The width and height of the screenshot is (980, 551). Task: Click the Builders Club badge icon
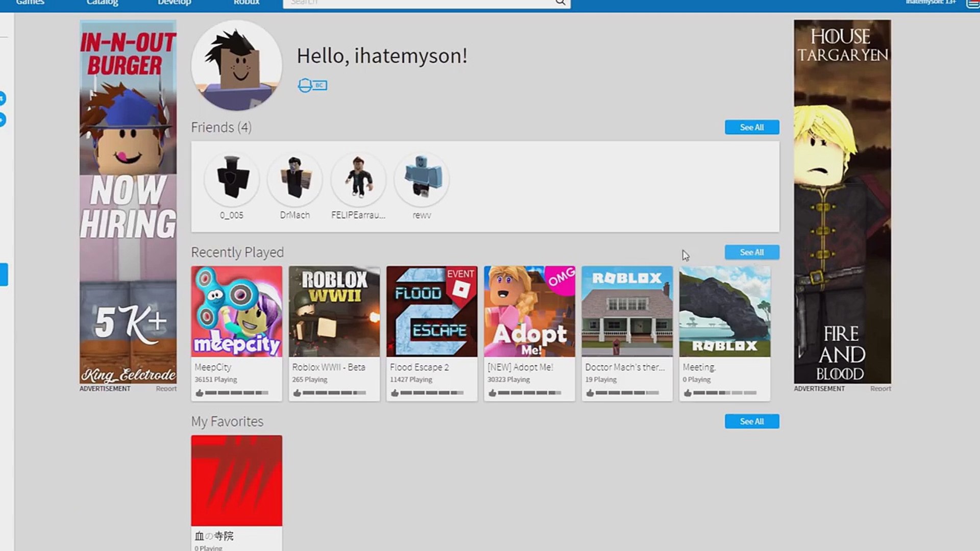click(x=312, y=85)
